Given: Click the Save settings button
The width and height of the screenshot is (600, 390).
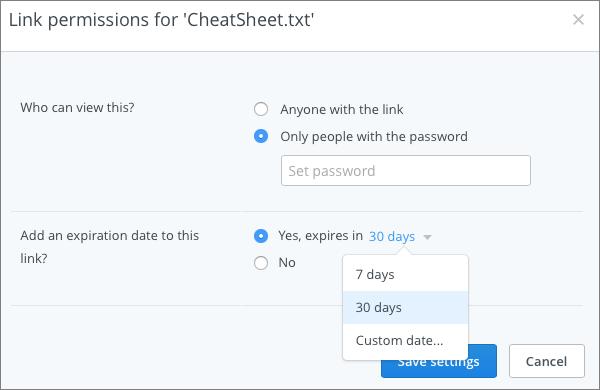Looking at the screenshot, I should [439, 361].
